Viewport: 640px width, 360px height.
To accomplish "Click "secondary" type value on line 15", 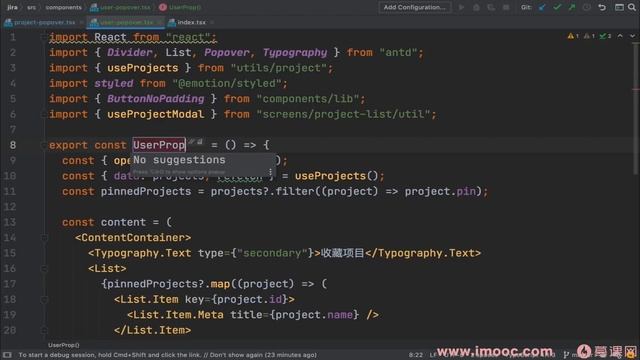I will [272, 253].
